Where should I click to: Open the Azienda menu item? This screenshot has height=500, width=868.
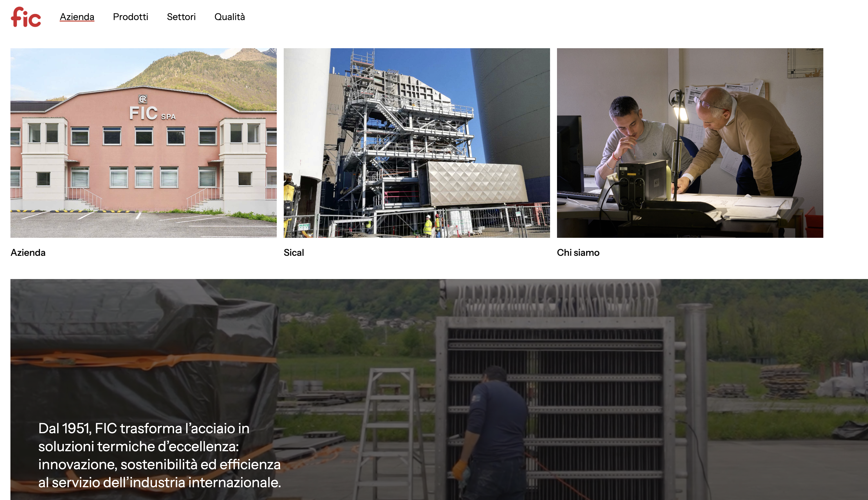77,17
